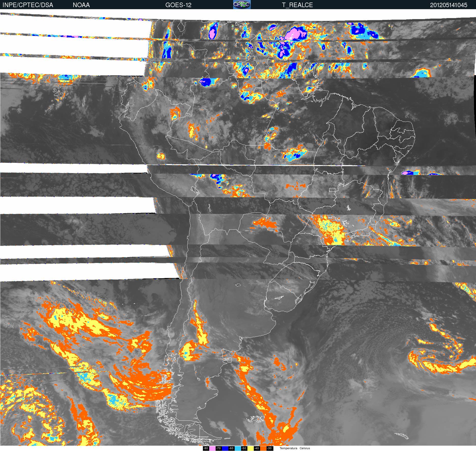
Task: Click the dark blue legend swatch
Action: pyautogui.click(x=225, y=448)
